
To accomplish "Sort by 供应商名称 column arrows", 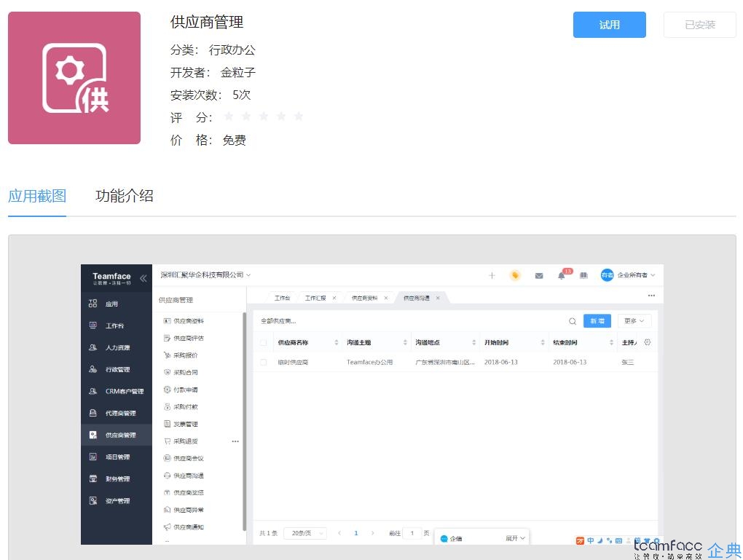I will point(337,342).
